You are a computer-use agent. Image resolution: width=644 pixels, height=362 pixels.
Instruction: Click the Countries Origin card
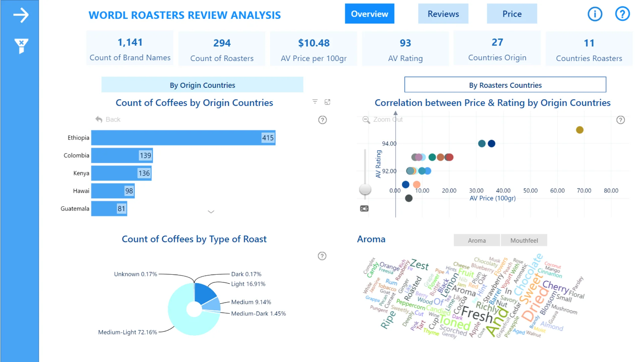[x=497, y=48]
